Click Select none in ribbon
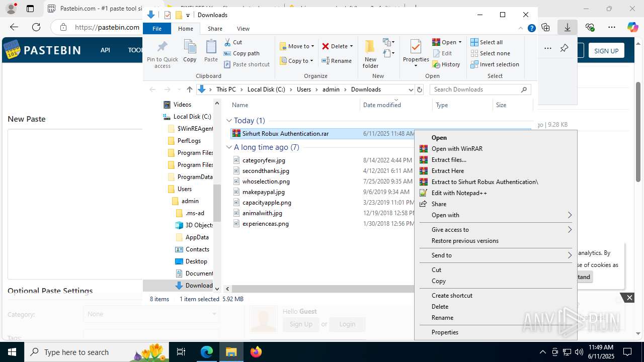This screenshot has height=362, width=644. (490, 53)
